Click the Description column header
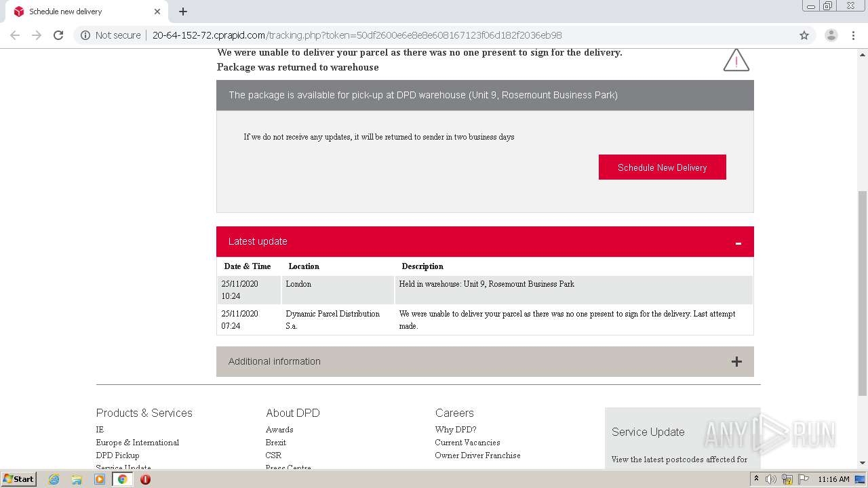Viewport: 868px width, 488px height. point(422,266)
